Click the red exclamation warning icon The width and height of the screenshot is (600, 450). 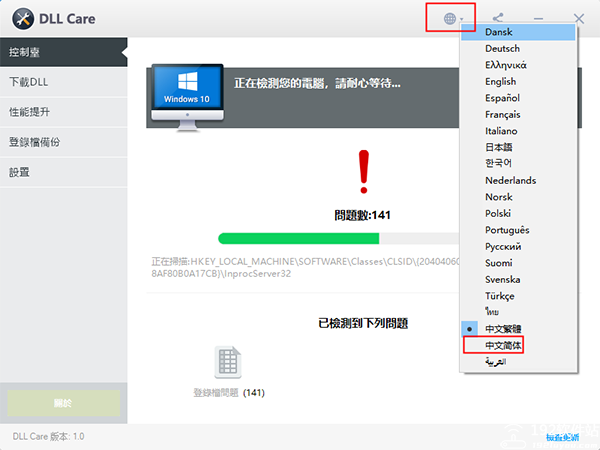364,171
